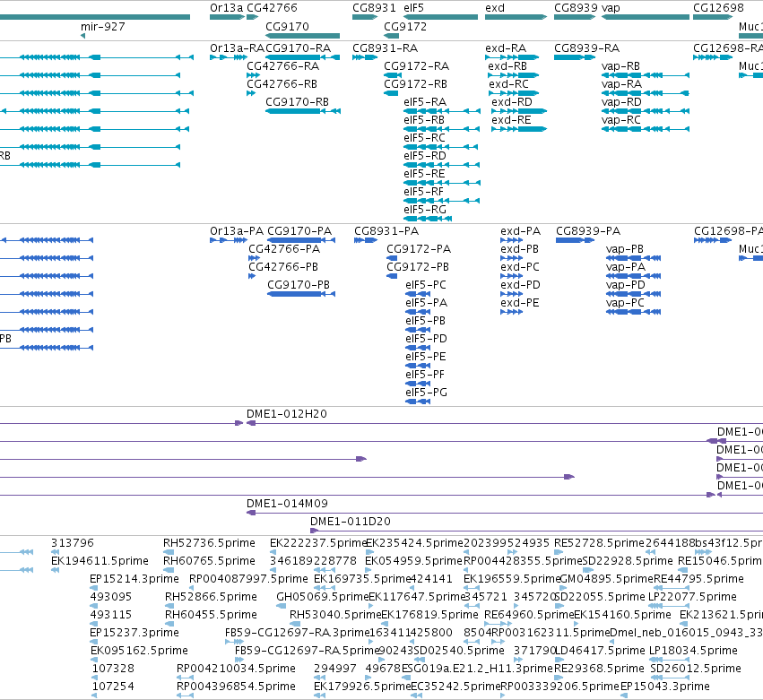
Task: Open the DME1-012H20 BAC clone label
Action: coord(287,414)
